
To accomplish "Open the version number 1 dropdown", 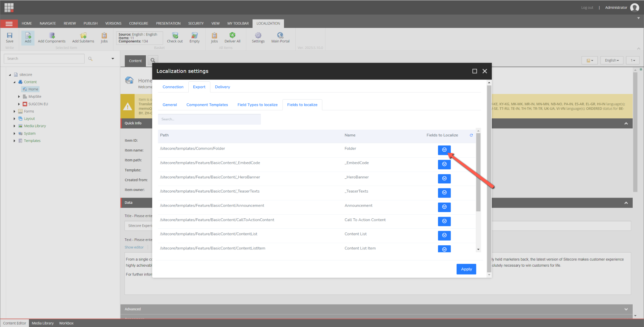I will pos(633,60).
